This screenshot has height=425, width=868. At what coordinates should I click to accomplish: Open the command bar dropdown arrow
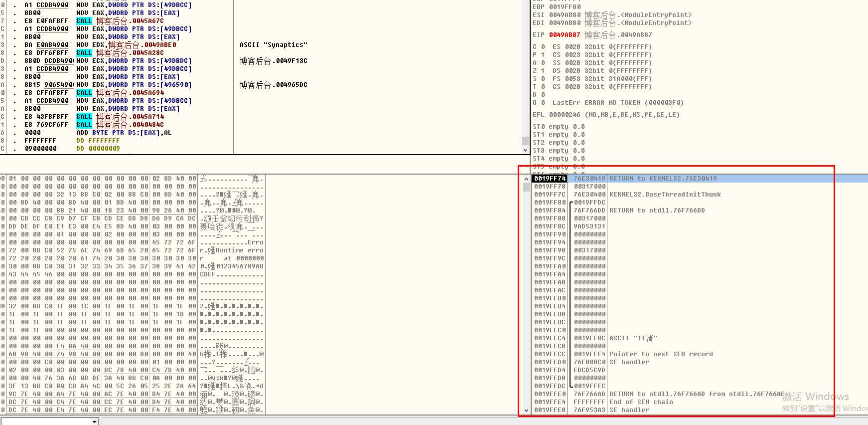click(x=95, y=422)
